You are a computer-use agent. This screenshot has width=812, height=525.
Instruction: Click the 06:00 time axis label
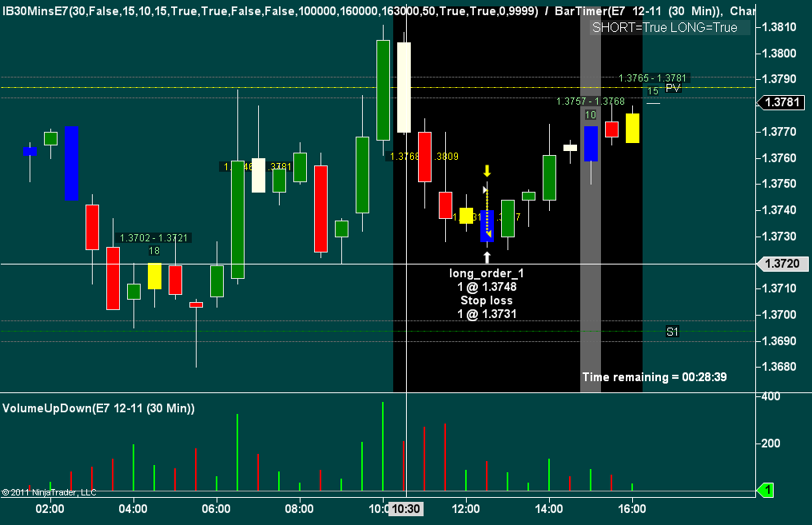tap(216, 509)
